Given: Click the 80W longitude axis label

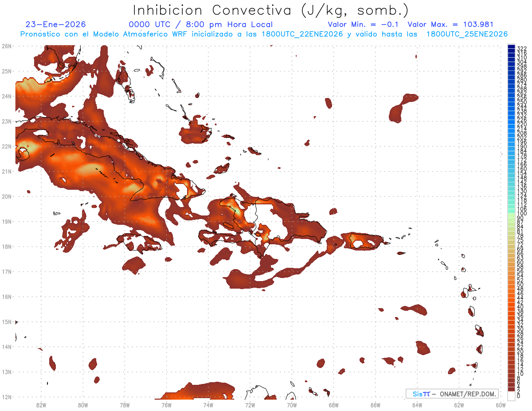Looking at the screenshot, I should [x=82, y=405].
